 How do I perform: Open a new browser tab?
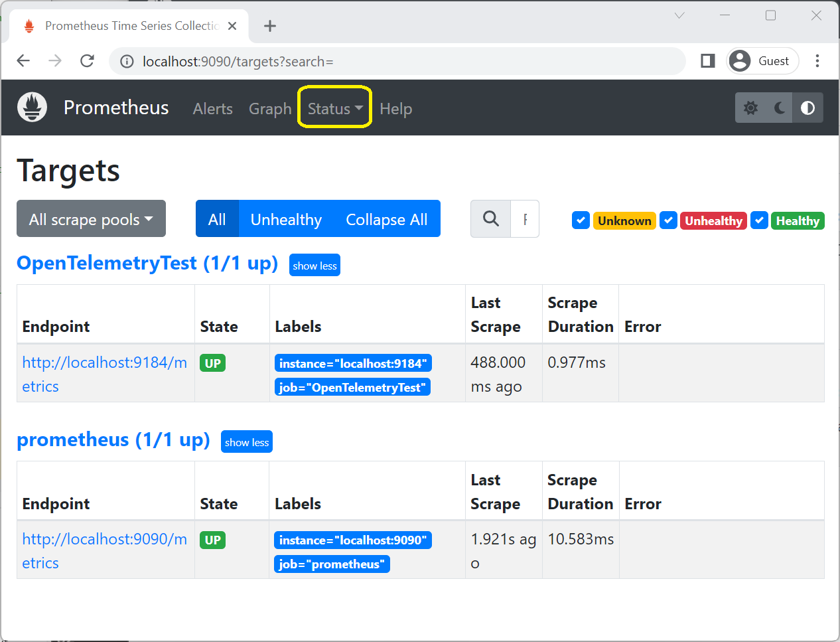pos(269,26)
